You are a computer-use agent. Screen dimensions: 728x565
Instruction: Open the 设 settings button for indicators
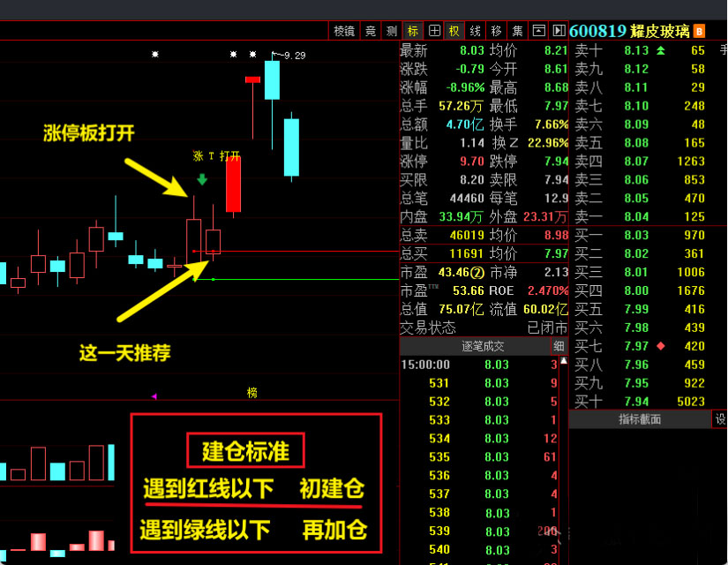pos(720,419)
